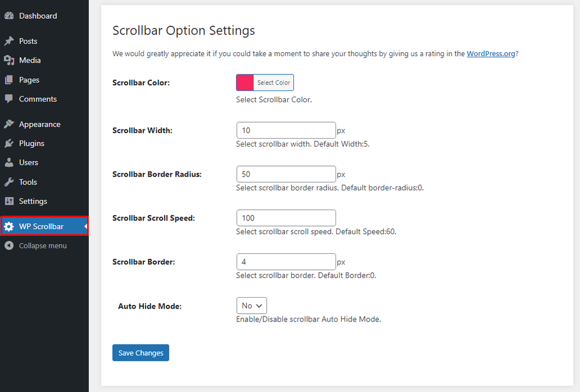Click the pink scrollbar color swatch
The height and width of the screenshot is (392, 580).
point(245,82)
